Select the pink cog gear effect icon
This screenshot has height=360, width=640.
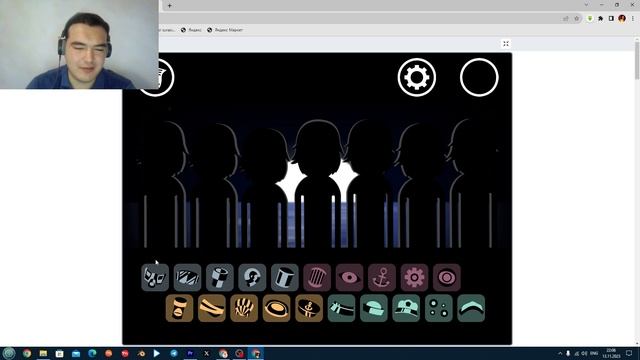click(x=414, y=278)
